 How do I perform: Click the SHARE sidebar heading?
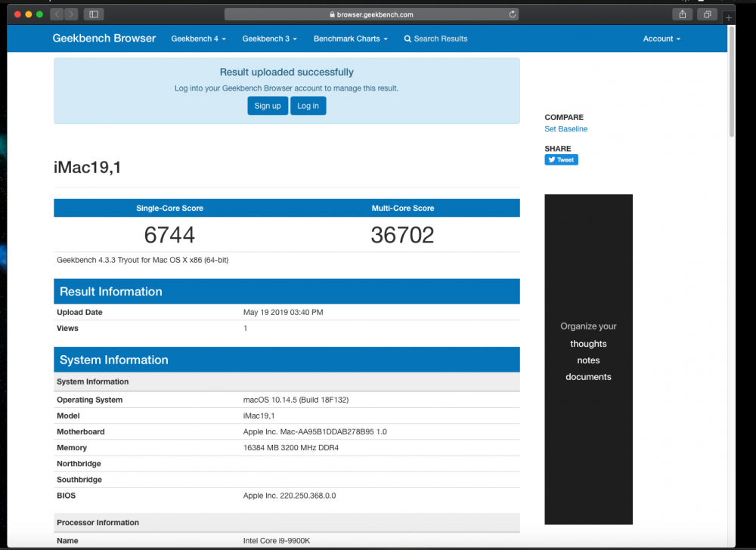(x=557, y=149)
